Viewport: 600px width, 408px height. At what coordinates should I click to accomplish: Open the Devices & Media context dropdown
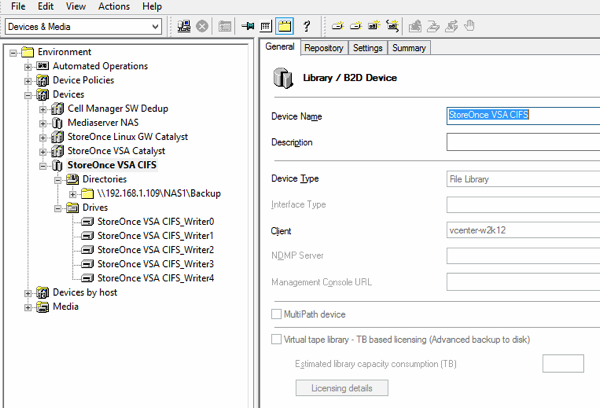(155, 27)
